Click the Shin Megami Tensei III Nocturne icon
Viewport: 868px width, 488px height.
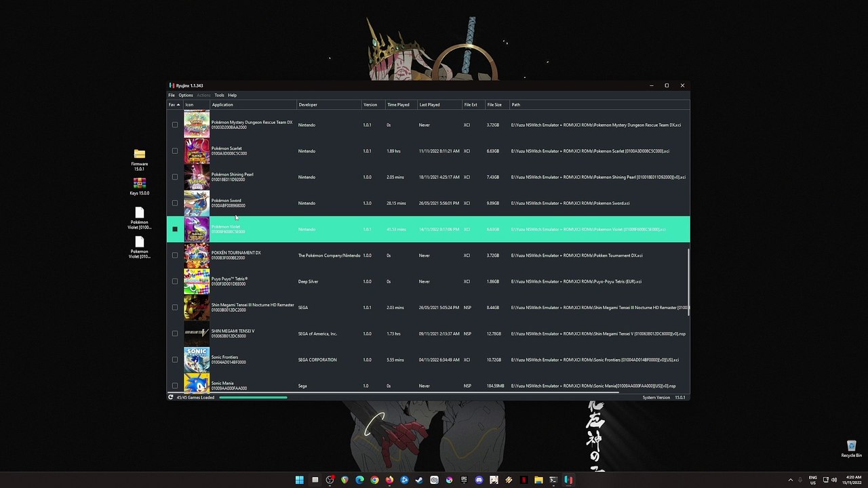pos(197,307)
